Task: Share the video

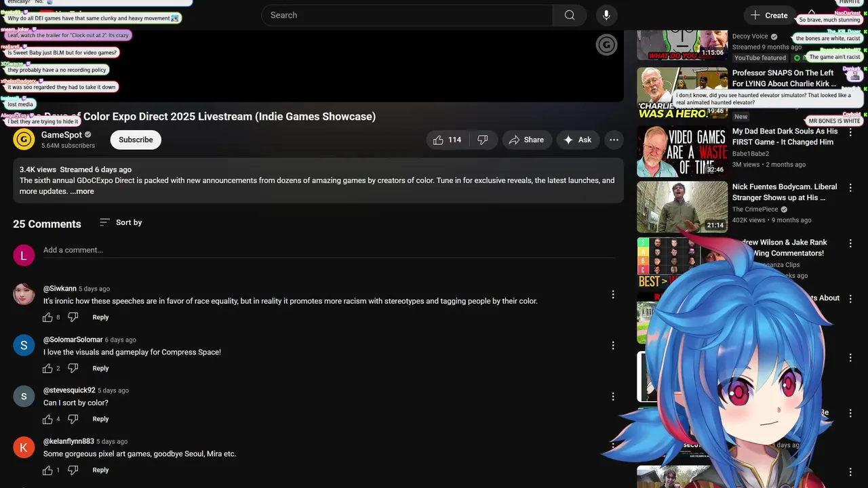Action: (x=526, y=140)
